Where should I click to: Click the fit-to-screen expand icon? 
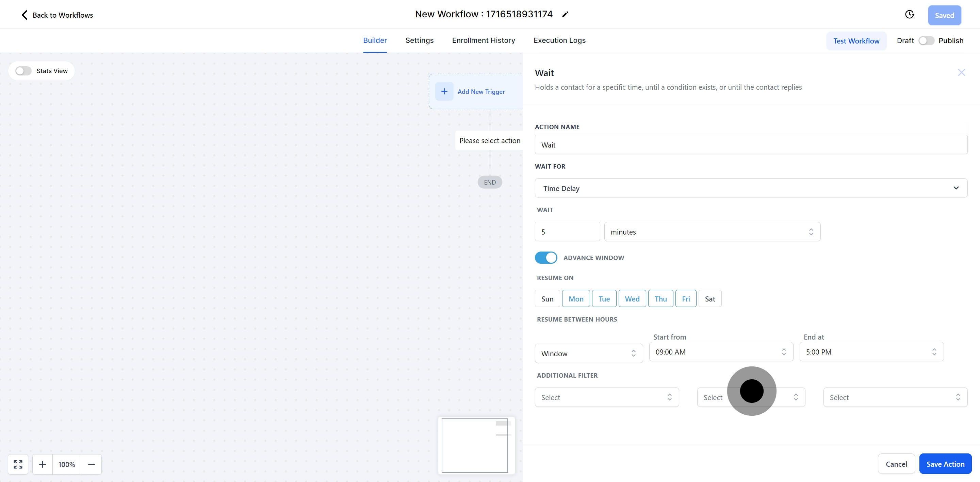(x=18, y=464)
